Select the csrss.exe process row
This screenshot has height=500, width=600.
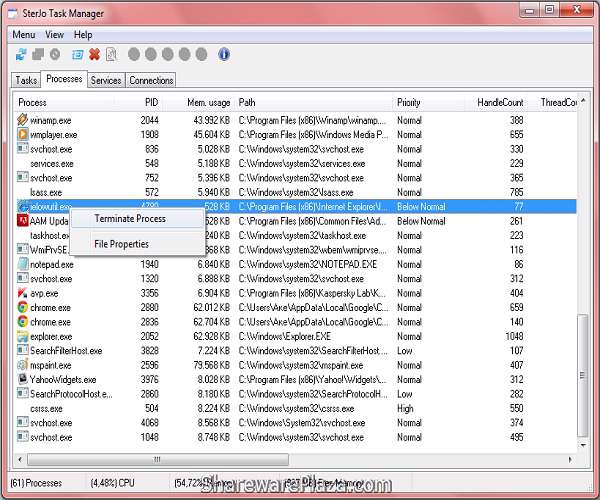(x=295, y=408)
